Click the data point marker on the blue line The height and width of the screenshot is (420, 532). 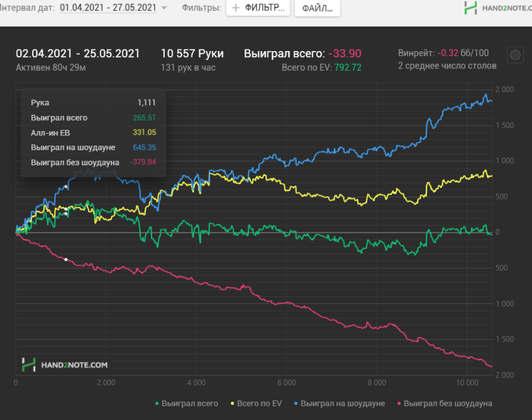coord(66,186)
